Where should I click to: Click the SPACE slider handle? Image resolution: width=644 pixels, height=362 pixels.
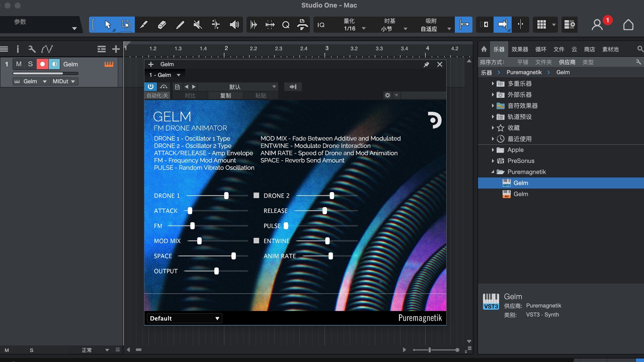click(x=233, y=256)
